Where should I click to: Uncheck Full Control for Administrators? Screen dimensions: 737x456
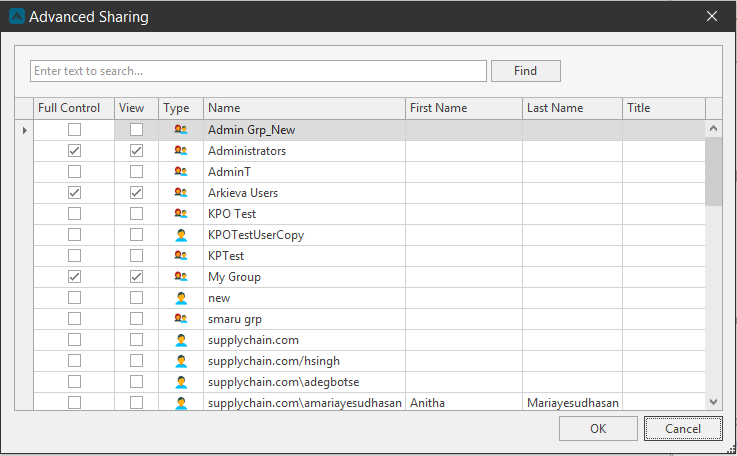click(x=74, y=150)
